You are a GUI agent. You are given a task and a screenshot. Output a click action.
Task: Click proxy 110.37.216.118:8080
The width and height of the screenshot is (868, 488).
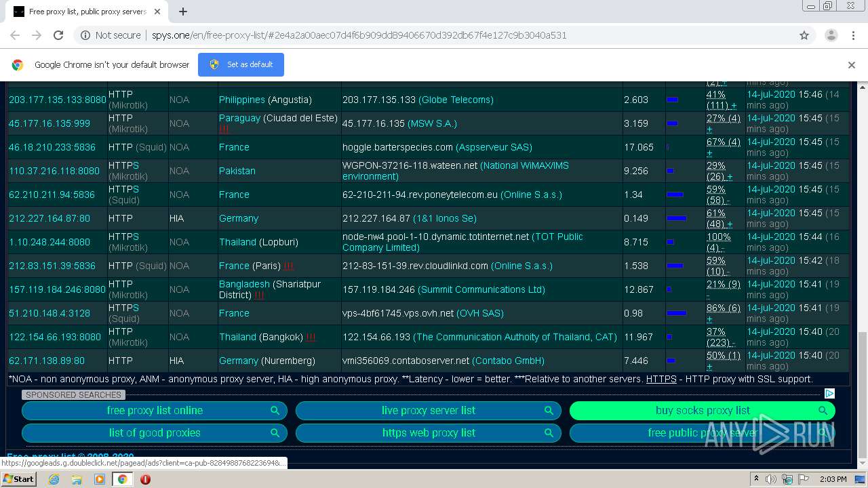point(54,171)
